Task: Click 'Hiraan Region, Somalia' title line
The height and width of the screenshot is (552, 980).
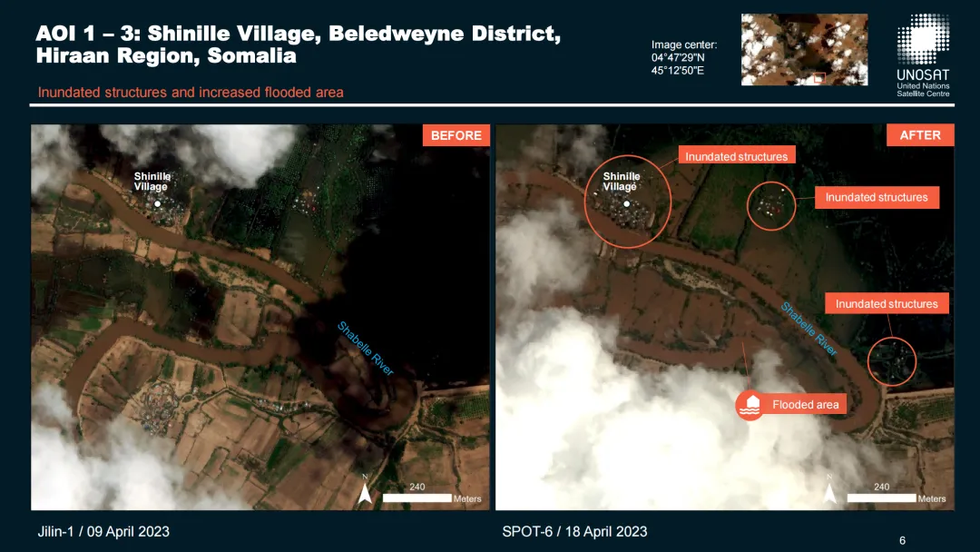Action: (166, 55)
